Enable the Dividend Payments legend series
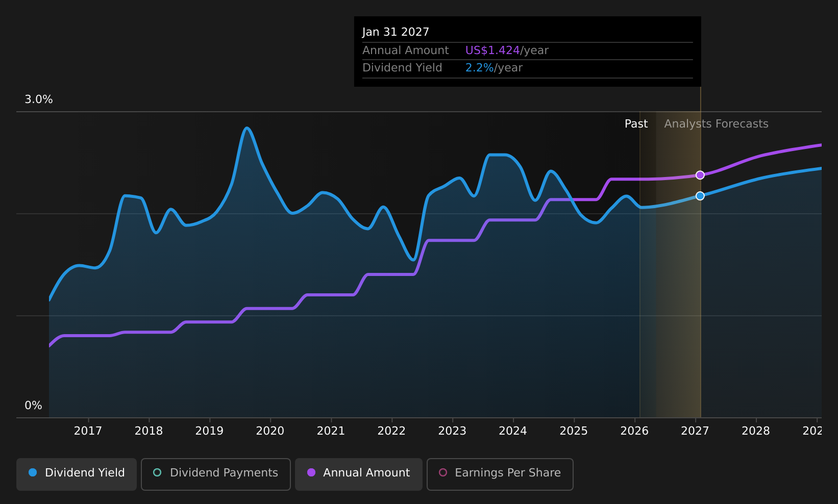The height and width of the screenshot is (504, 838). click(216, 474)
